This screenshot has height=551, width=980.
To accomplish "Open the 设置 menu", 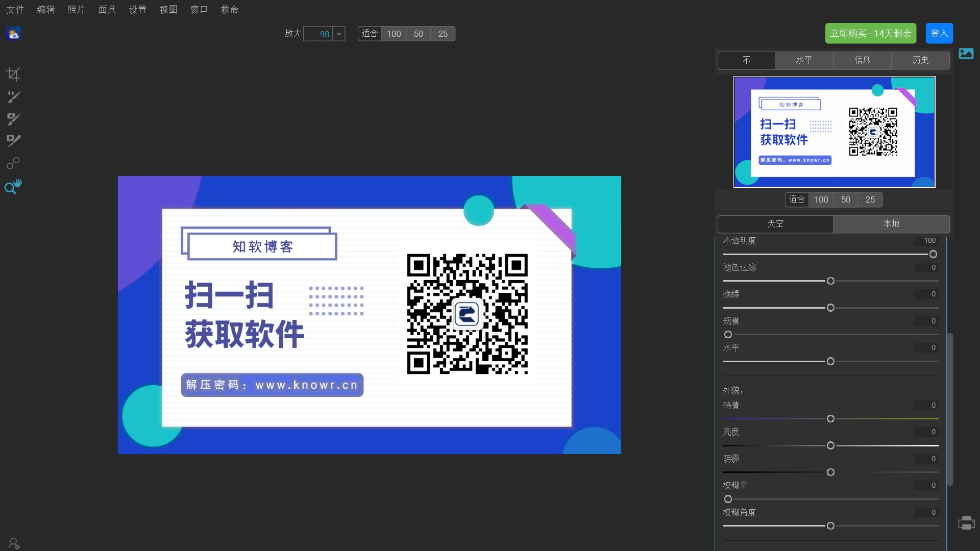I will tap(138, 10).
